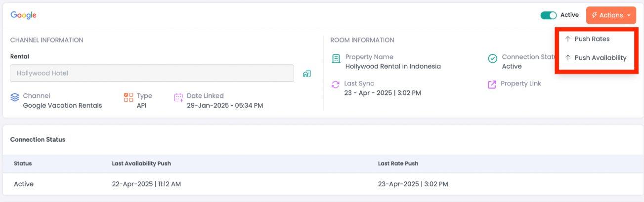Click the Last Sync refresh icon
Screen dimensions: 644x202
tap(336, 84)
